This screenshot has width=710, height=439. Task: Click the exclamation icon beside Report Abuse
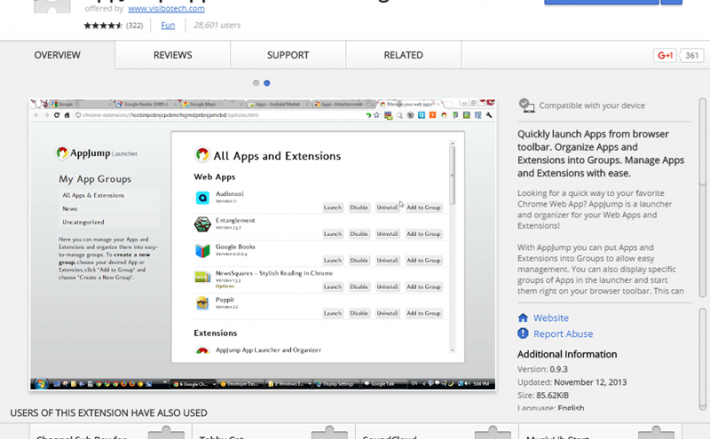coord(523,334)
